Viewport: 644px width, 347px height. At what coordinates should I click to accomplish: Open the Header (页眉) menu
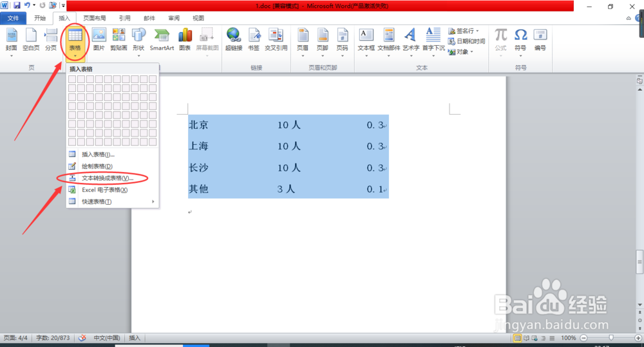pos(303,41)
